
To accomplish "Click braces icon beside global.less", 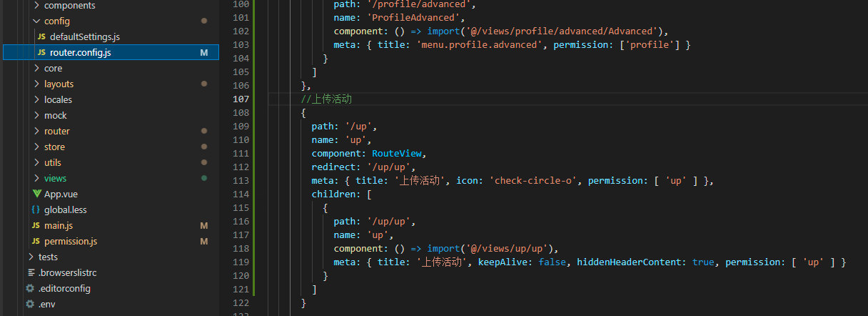I will click(36, 209).
